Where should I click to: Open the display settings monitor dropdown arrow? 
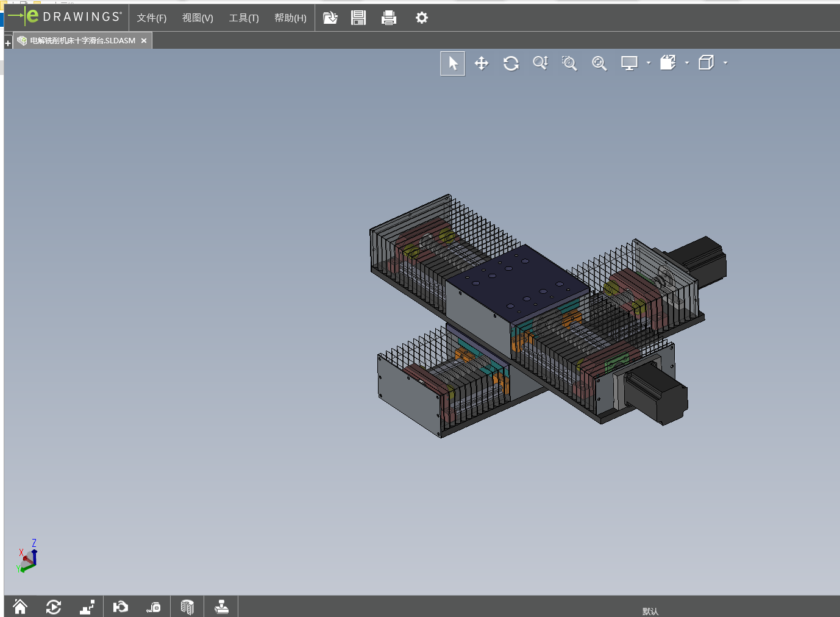click(x=649, y=63)
